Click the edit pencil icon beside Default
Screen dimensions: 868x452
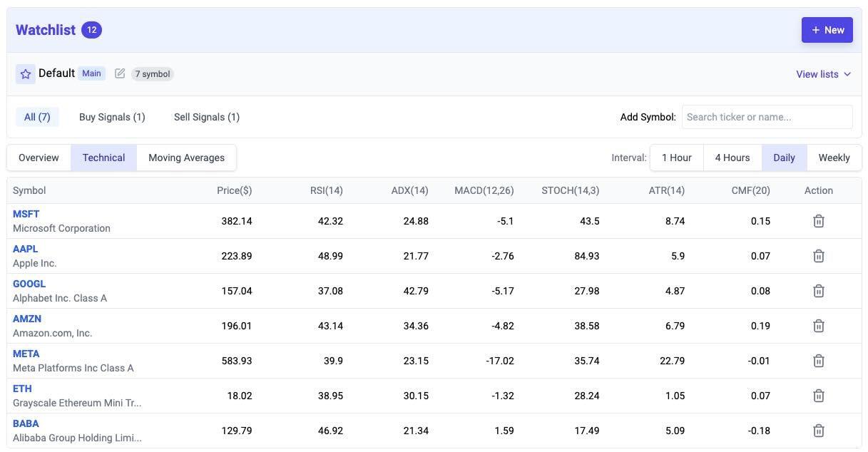click(120, 73)
